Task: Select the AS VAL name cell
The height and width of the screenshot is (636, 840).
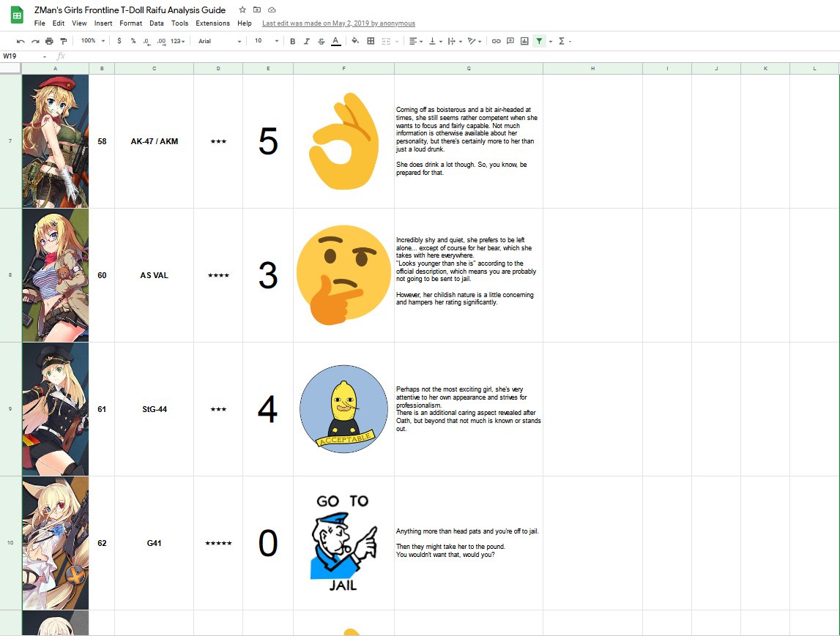Action: point(155,275)
